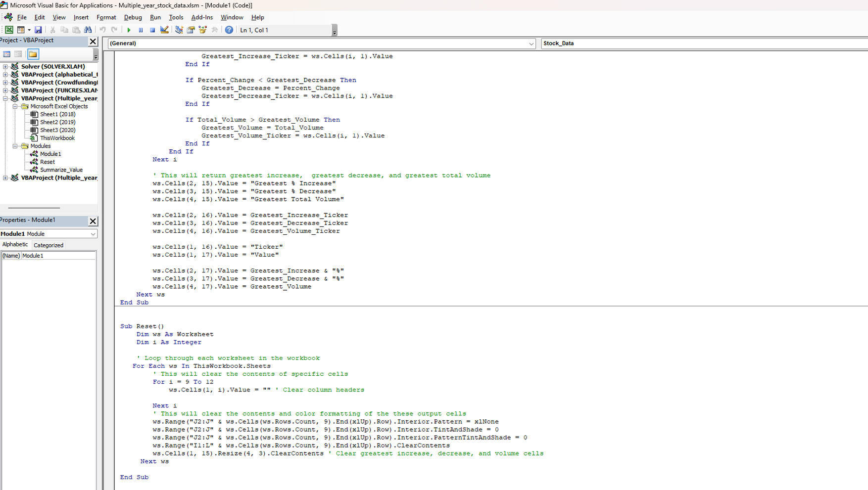Screen dimensions: 868x490
Task: Collapse the Modules folder in project tree
Action: [15, 146]
